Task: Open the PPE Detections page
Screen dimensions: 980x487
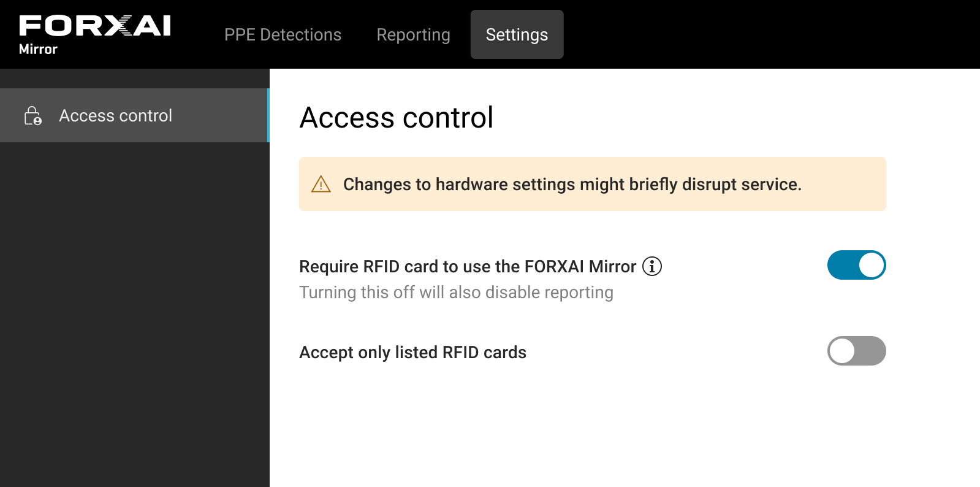Action: click(283, 34)
